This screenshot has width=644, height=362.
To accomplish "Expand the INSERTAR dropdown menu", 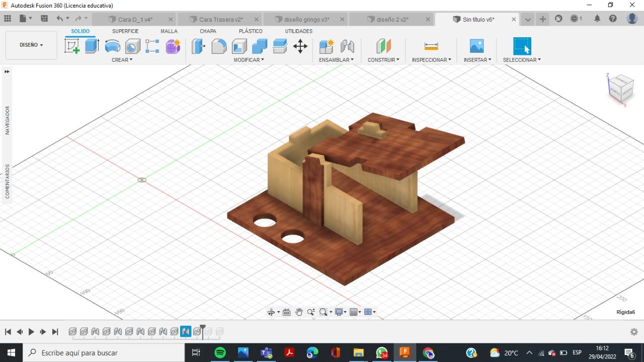I will tap(477, 60).
